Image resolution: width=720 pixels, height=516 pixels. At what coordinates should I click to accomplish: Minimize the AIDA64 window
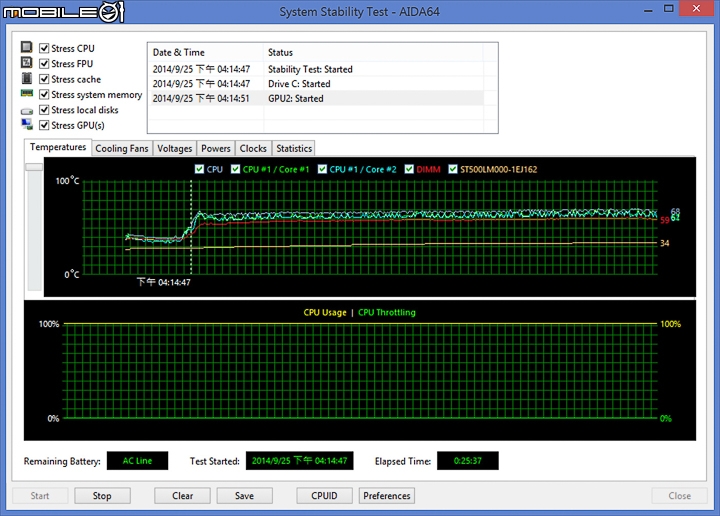(648, 10)
